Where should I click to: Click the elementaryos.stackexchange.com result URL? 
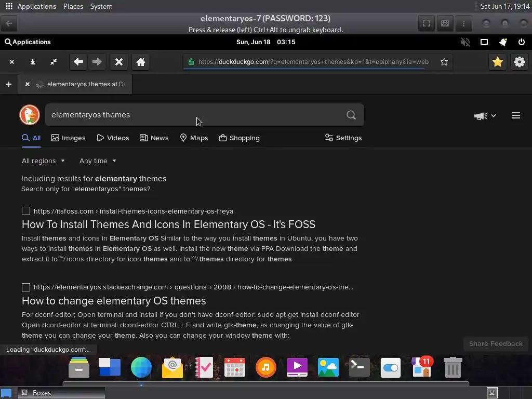pos(193,287)
